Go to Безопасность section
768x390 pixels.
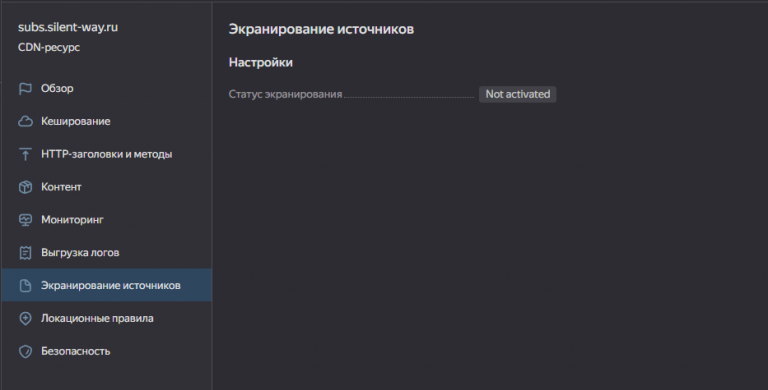pyautogui.click(x=106, y=351)
